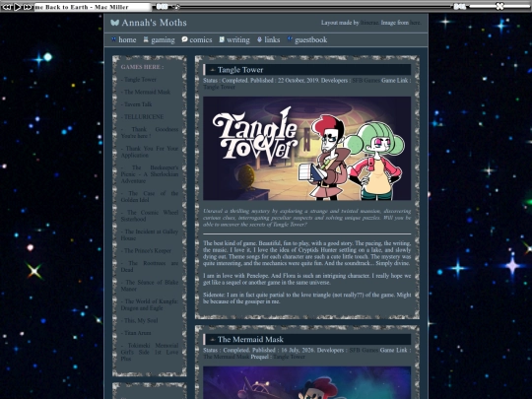Click the paper writing icon

[x=222, y=39]
